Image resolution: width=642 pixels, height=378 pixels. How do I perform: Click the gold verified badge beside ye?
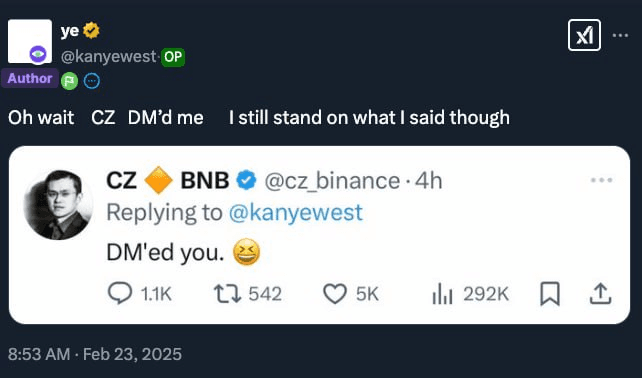(91, 31)
